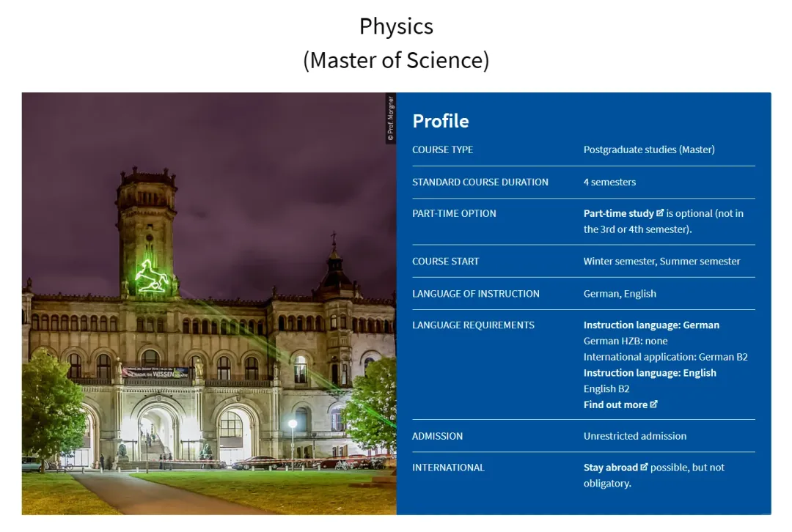Click the 4 semesters duration value
Image resolution: width=792 pixels, height=532 pixels.
point(609,182)
